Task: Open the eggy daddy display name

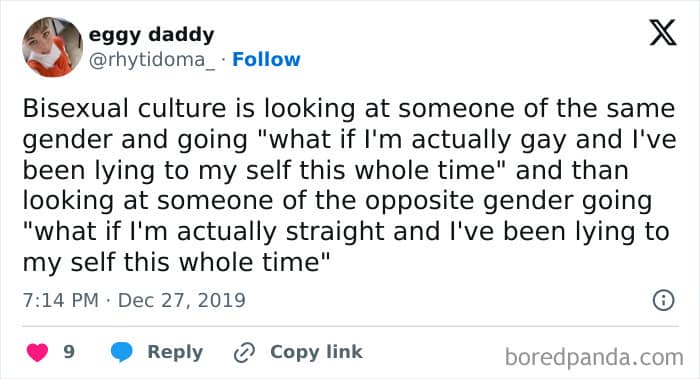Action: tap(151, 35)
